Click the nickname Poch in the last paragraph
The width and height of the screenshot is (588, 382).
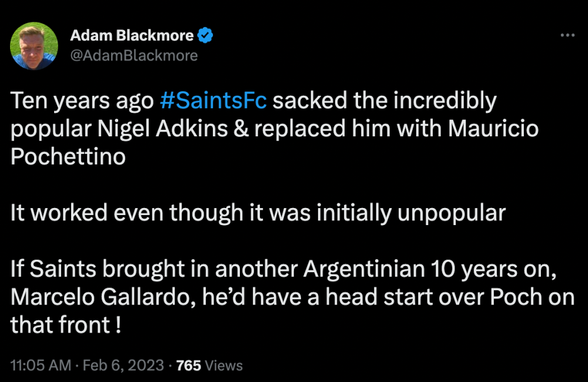[x=508, y=297]
